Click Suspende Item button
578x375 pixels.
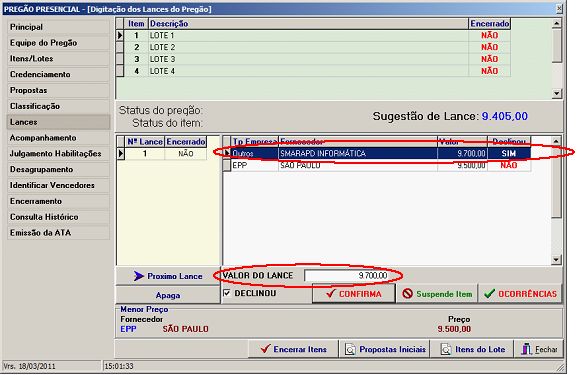coord(437,294)
